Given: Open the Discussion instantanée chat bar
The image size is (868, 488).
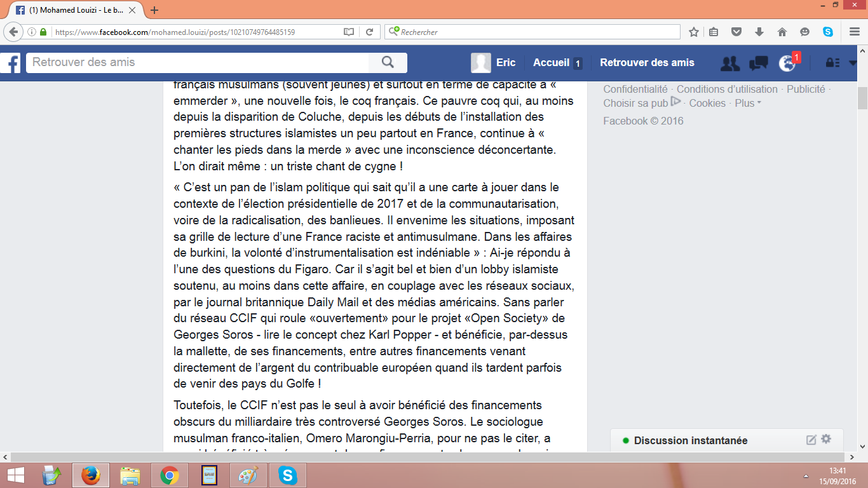Looking at the screenshot, I should point(690,440).
